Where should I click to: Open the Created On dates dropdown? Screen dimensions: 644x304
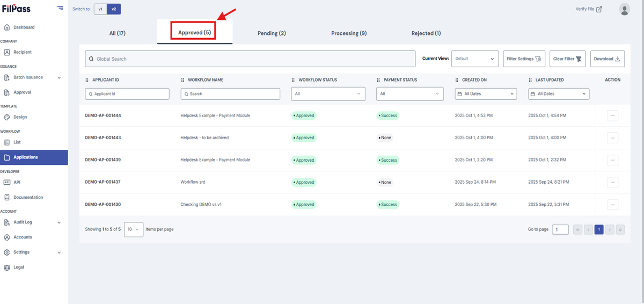[x=486, y=93]
